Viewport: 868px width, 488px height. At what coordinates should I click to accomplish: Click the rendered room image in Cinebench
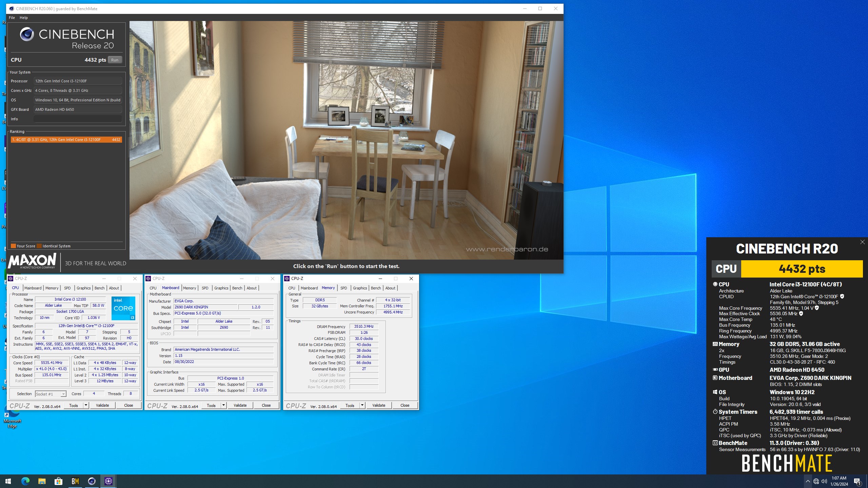pos(346,140)
